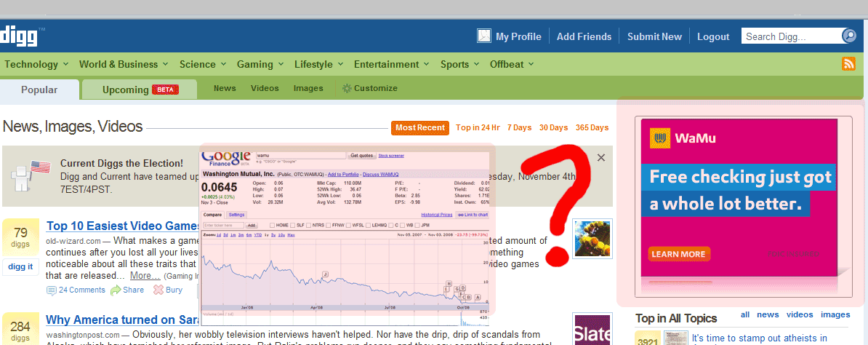Image resolution: width=868 pixels, height=345 pixels.
Task: Click the 79 diggs counter
Action: point(20,237)
